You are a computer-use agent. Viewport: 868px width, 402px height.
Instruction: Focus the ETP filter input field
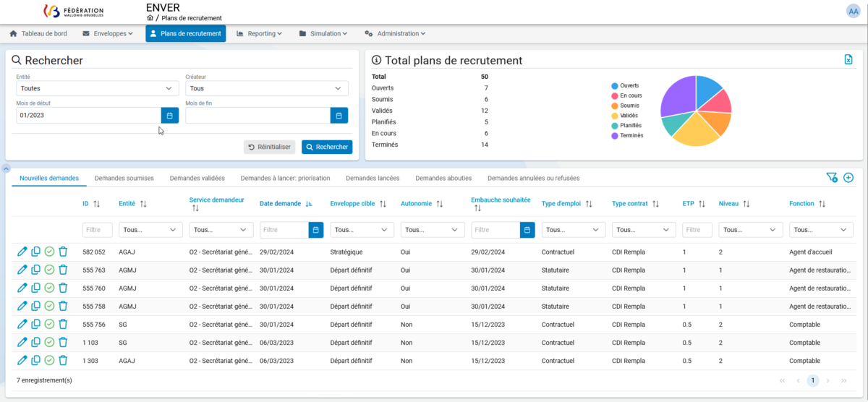point(697,230)
